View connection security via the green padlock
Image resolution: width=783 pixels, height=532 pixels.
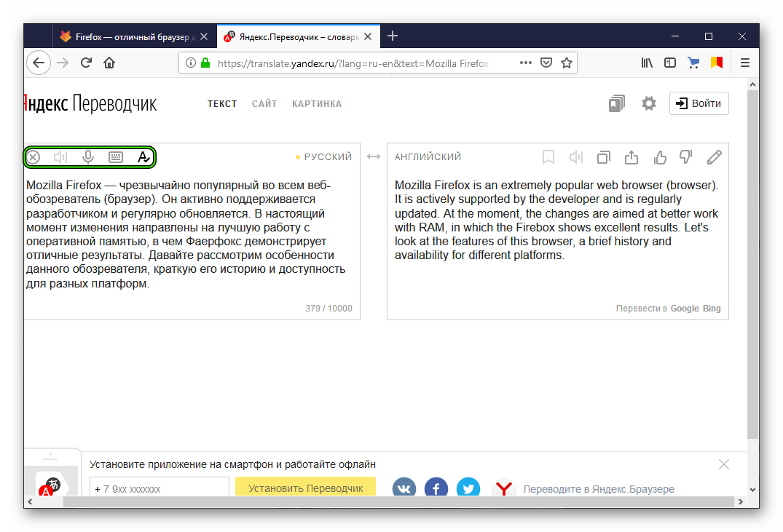[x=205, y=63]
